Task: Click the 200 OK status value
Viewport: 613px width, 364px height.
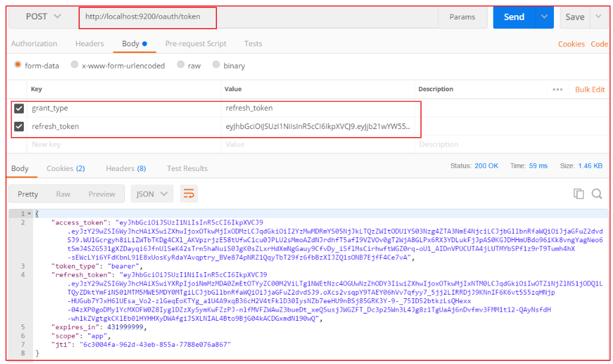Action: pos(486,166)
